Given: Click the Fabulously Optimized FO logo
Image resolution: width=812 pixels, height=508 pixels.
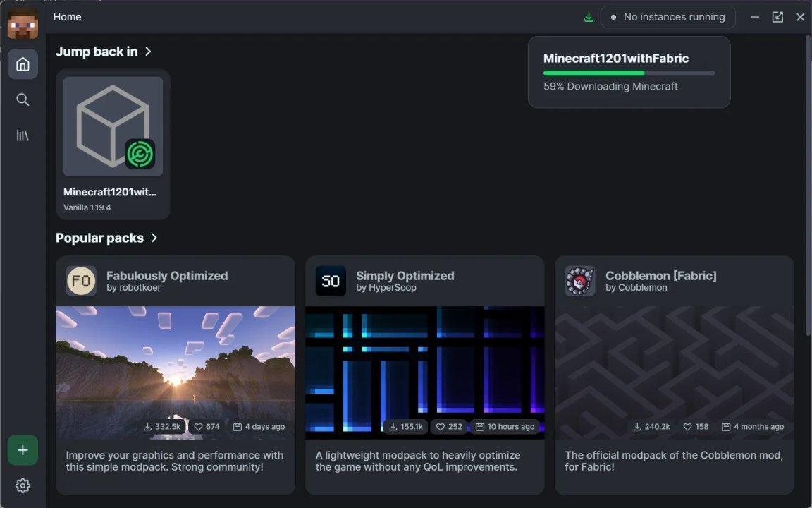Looking at the screenshot, I should 81,281.
